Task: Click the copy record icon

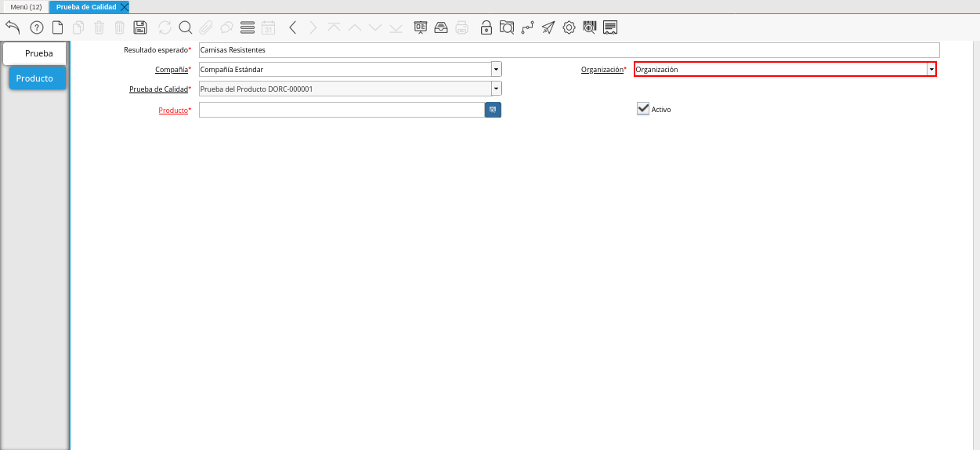Action: pyautogui.click(x=78, y=27)
